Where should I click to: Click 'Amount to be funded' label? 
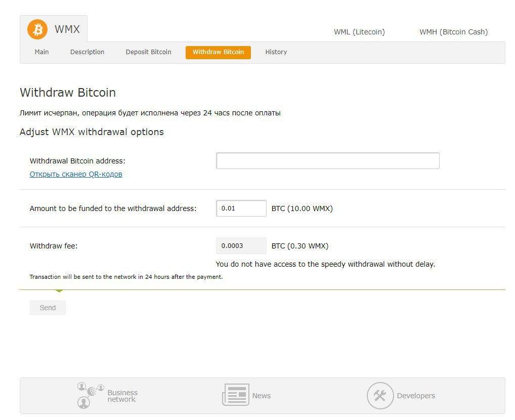pyautogui.click(x=113, y=208)
